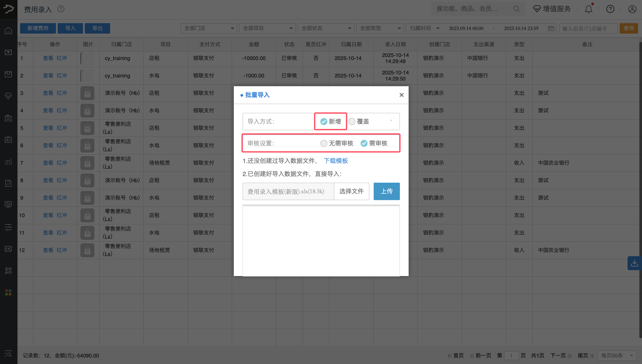Open the user account profile icon
The image size is (642, 364).
tap(632, 9)
